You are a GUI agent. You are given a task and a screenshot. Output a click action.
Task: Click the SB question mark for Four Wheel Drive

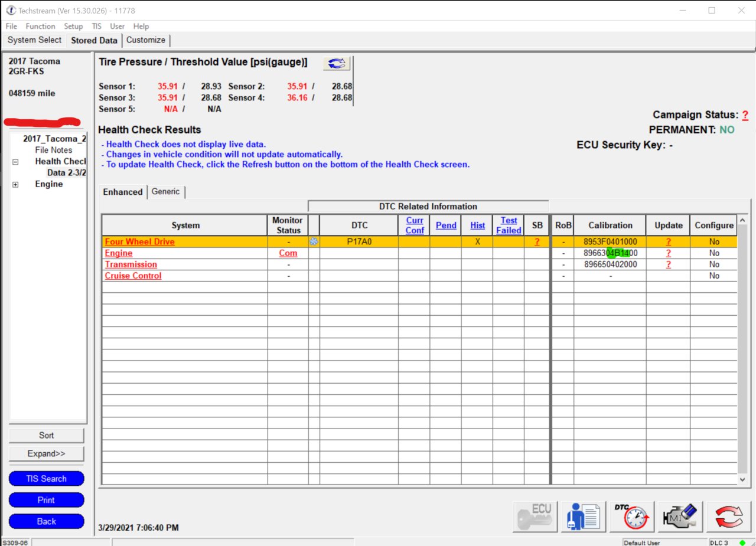click(x=537, y=241)
